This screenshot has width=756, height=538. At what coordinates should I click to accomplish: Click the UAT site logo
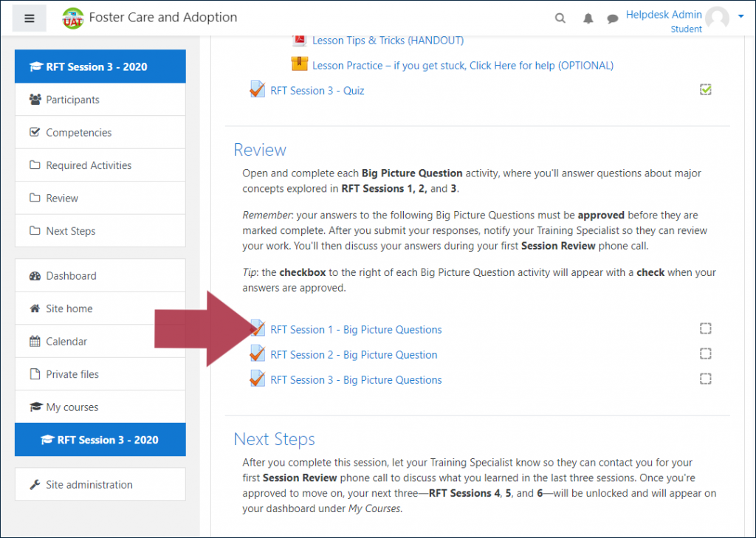[x=73, y=18]
